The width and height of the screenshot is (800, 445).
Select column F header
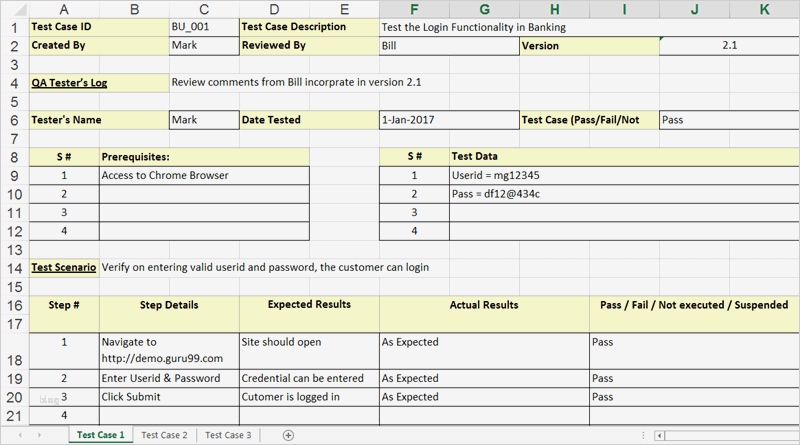click(x=414, y=9)
